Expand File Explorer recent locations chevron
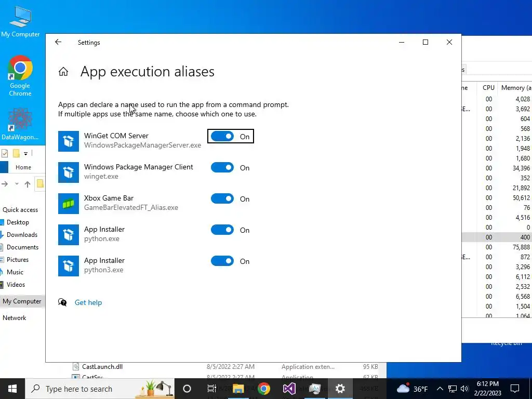The image size is (532, 399). tap(17, 184)
